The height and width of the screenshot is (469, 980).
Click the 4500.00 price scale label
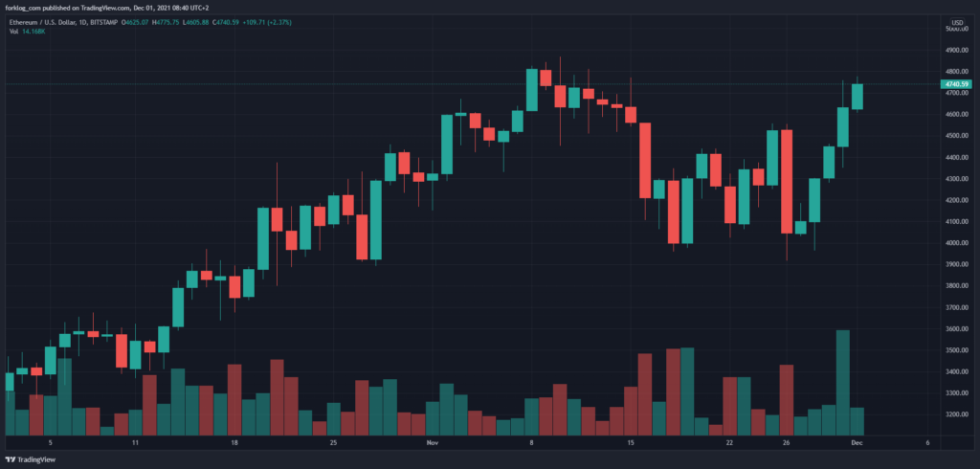pyautogui.click(x=956, y=136)
